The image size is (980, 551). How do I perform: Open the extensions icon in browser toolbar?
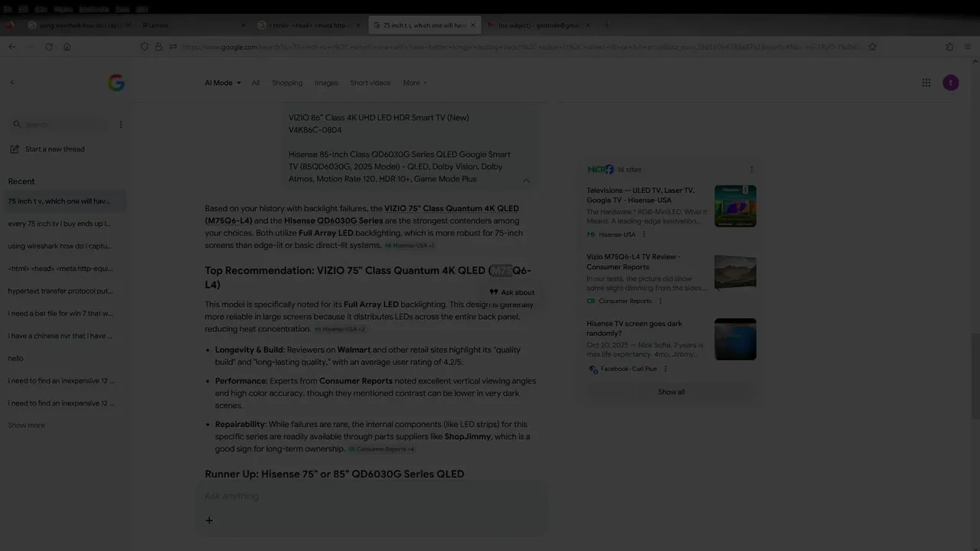(949, 47)
